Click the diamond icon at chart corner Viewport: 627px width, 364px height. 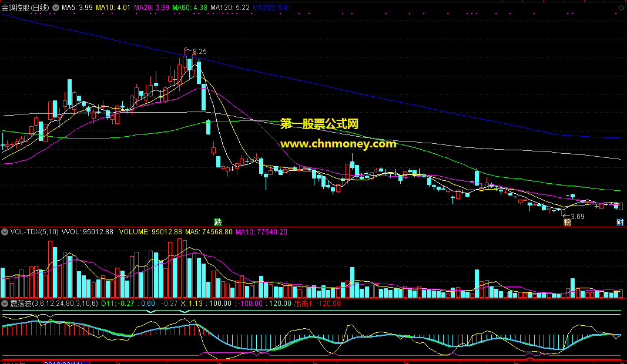point(621,8)
